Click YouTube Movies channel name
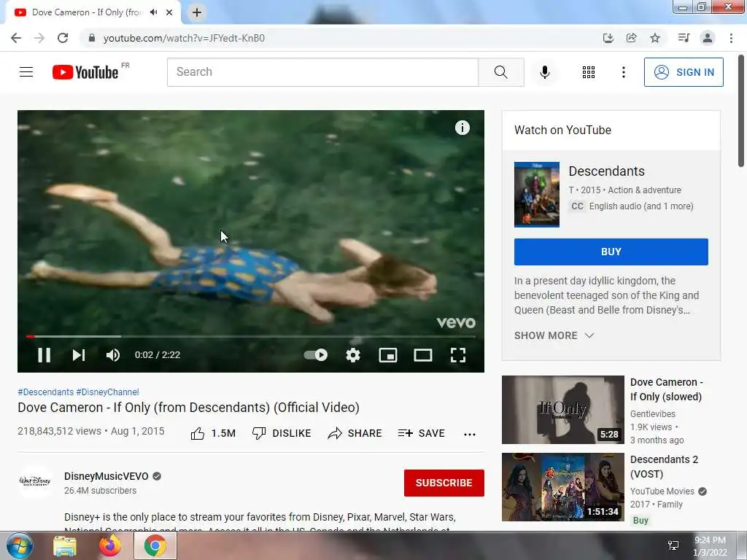The image size is (747, 560). [x=662, y=491]
